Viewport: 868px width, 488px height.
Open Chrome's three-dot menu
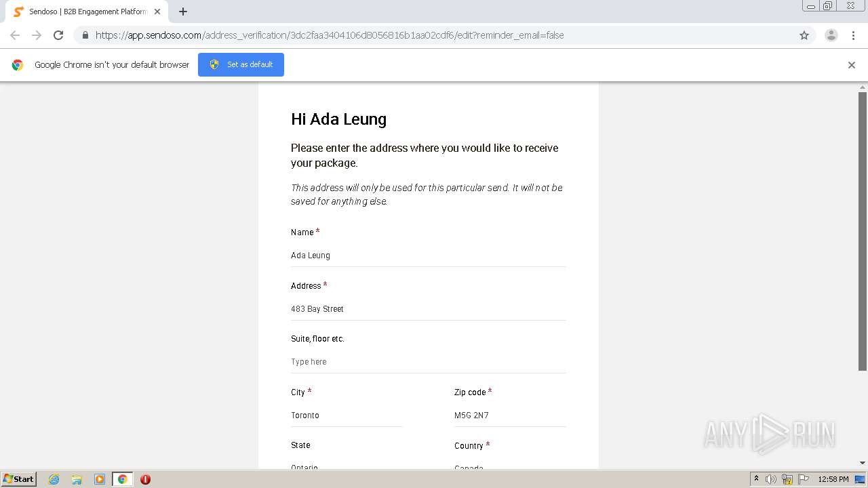[x=853, y=35]
